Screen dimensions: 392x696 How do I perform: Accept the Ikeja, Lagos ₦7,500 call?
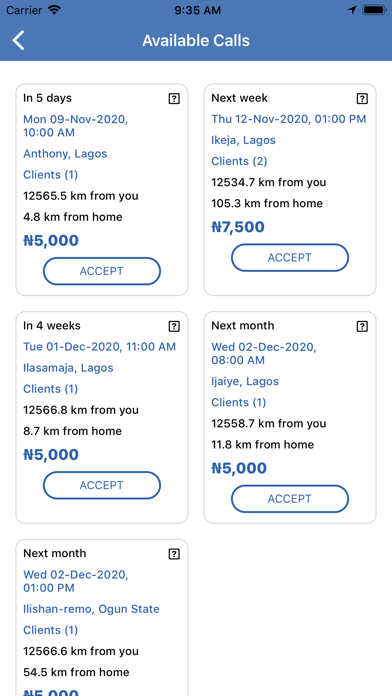tap(290, 257)
